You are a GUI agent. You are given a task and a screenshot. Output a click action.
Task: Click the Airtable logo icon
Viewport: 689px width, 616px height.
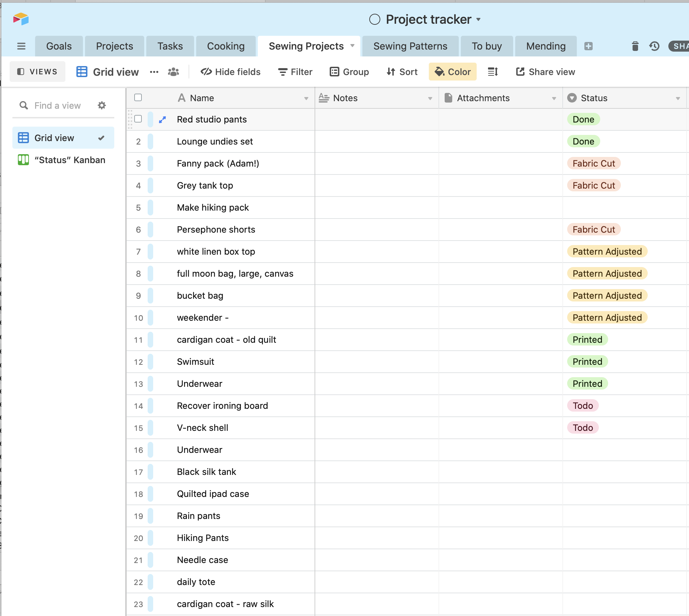(21, 19)
